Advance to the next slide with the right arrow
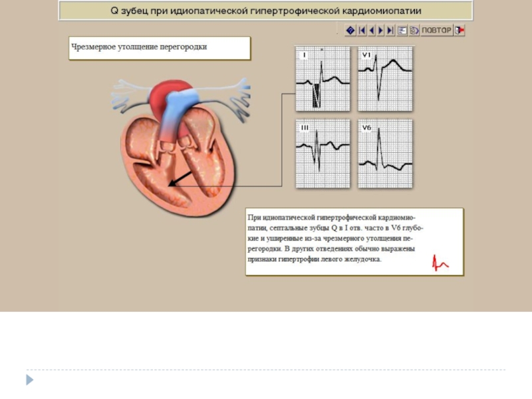 381,31
